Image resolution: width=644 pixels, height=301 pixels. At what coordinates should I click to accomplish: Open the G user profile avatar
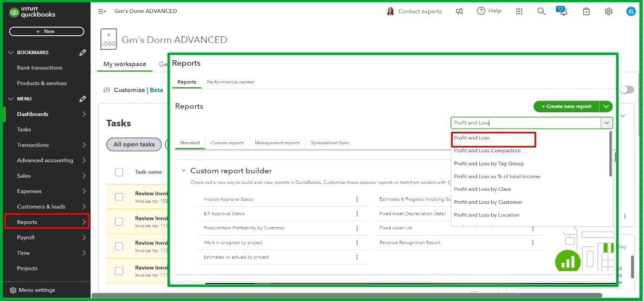click(631, 11)
